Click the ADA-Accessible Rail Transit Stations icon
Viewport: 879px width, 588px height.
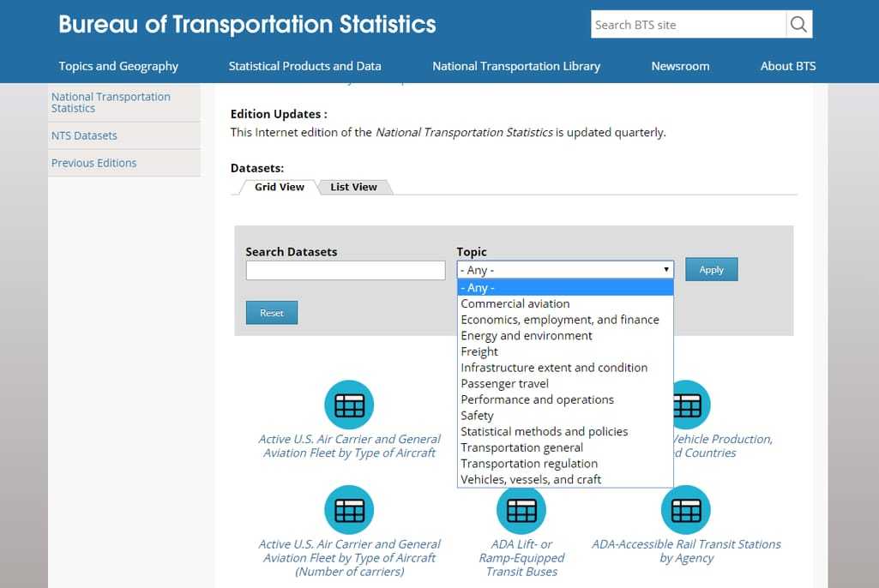(685, 510)
